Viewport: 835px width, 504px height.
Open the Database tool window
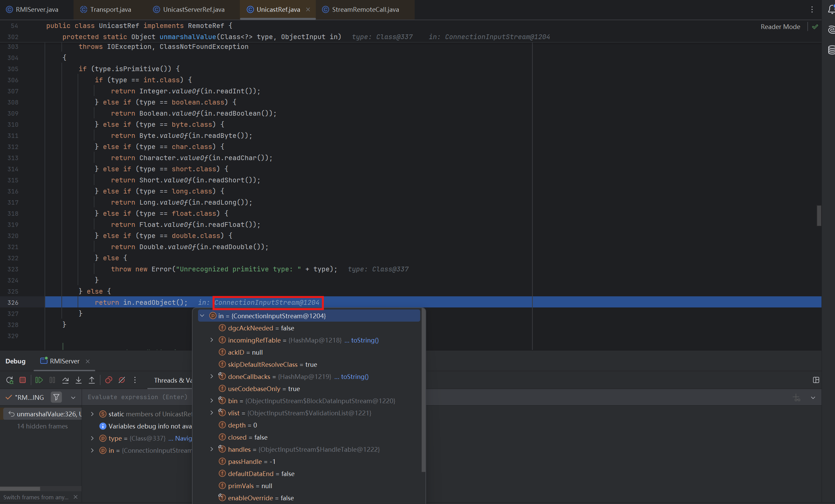pos(831,50)
